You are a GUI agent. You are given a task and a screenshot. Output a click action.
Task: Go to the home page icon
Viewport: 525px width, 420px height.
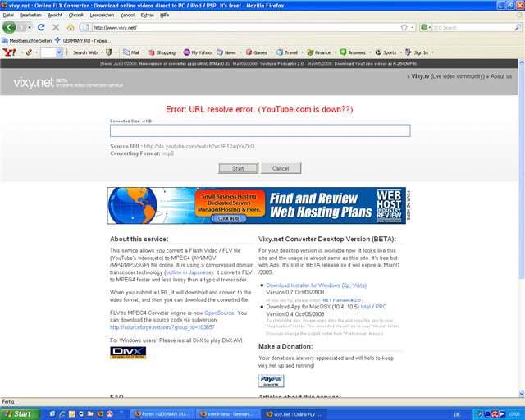tap(71, 27)
